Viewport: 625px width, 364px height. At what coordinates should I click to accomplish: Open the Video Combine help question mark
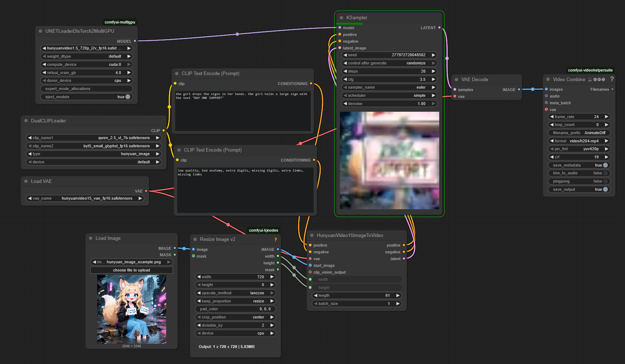coord(612,79)
